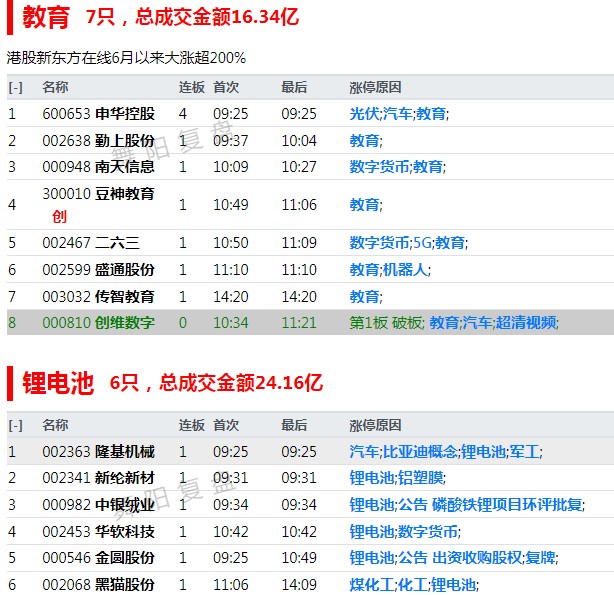
Task: Collapse the 教育 table with [-]
Action: (x=15, y=87)
